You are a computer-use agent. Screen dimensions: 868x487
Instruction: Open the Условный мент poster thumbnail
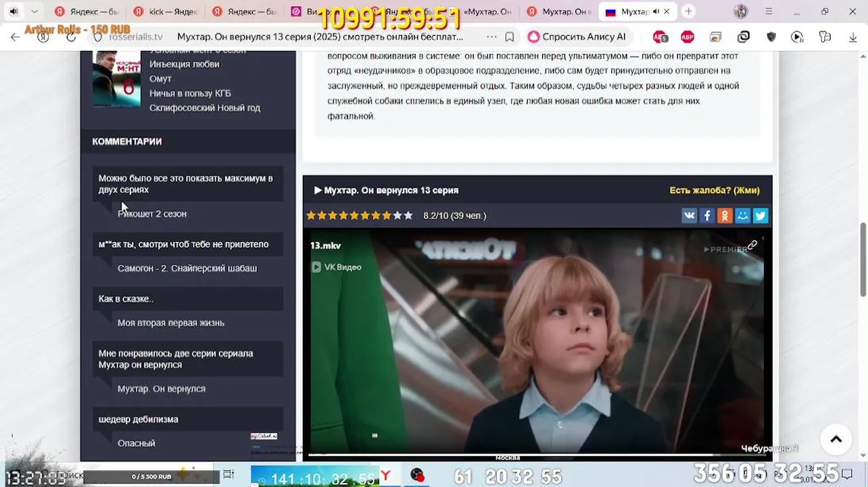116,78
